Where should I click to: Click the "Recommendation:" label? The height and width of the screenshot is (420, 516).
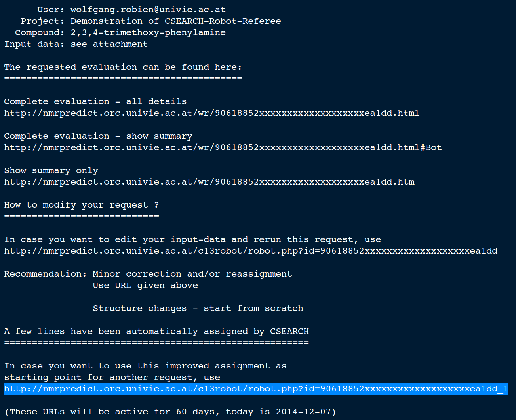[x=45, y=274]
